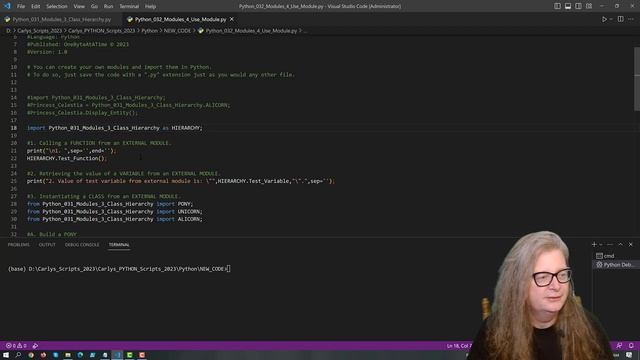This screenshot has height=360, width=640.
Task: Open the Help menu
Action: (150, 6)
